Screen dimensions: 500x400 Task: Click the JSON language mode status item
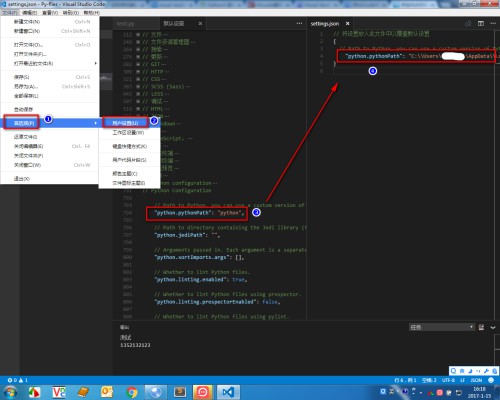click(x=476, y=380)
